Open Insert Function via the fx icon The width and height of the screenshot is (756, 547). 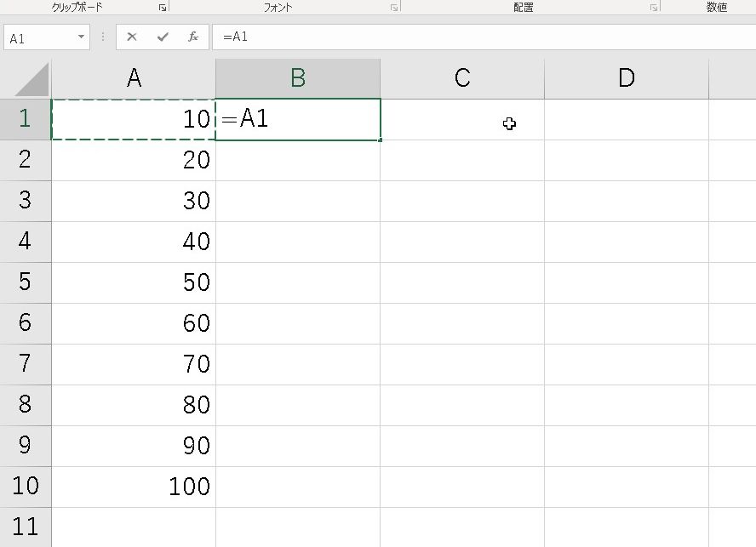coord(193,37)
